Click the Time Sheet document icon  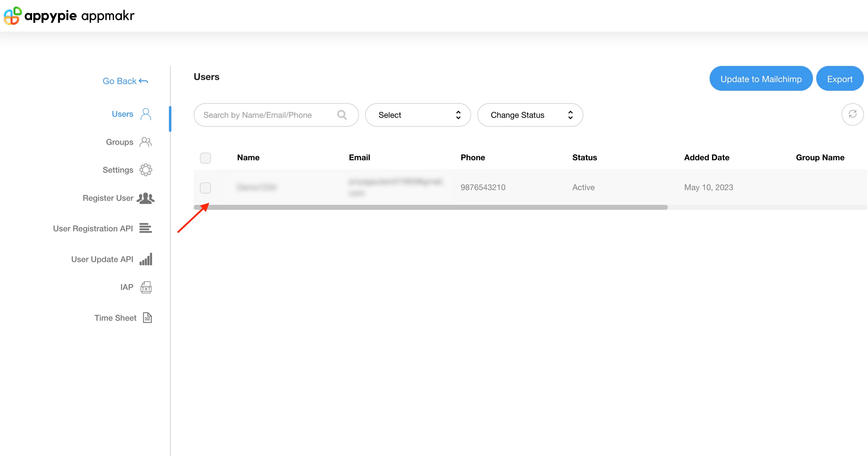tap(147, 318)
